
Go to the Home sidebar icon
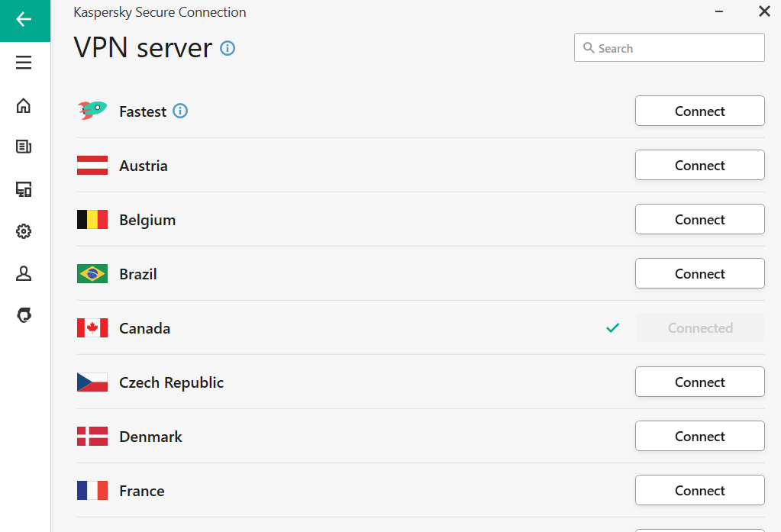(x=24, y=105)
